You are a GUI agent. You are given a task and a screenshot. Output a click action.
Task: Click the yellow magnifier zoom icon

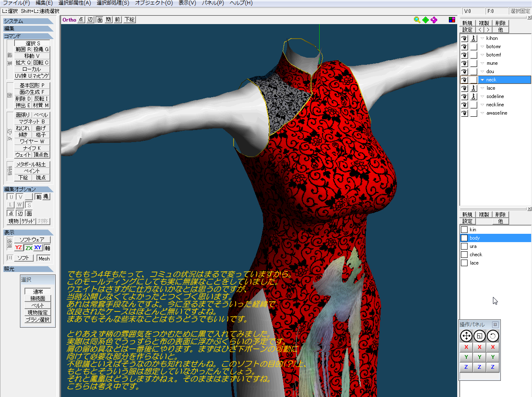(417, 20)
